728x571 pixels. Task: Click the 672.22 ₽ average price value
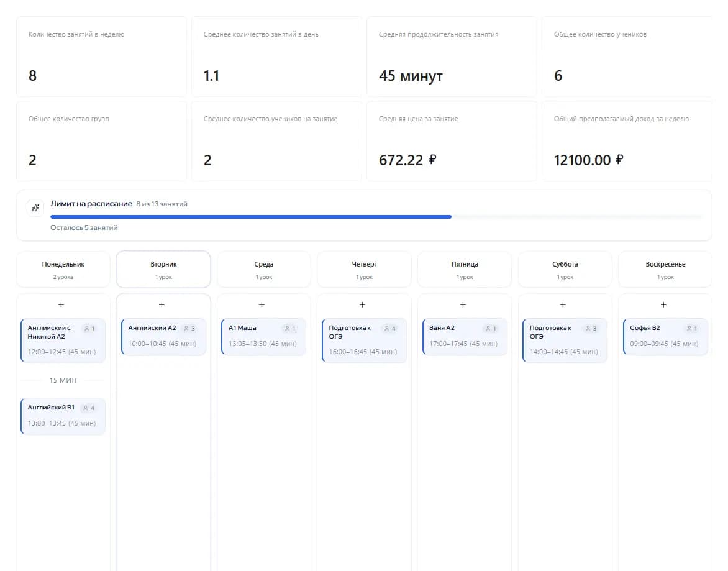coord(407,160)
